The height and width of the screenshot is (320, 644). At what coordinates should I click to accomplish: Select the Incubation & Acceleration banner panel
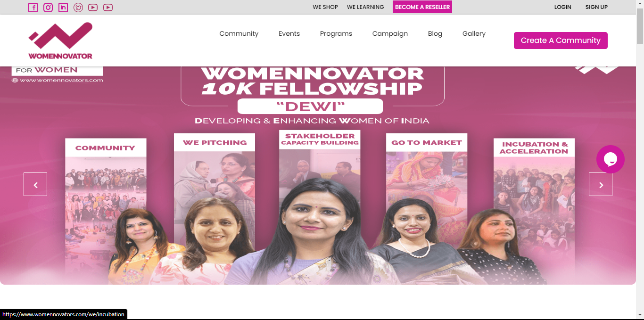click(x=534, y=211)
